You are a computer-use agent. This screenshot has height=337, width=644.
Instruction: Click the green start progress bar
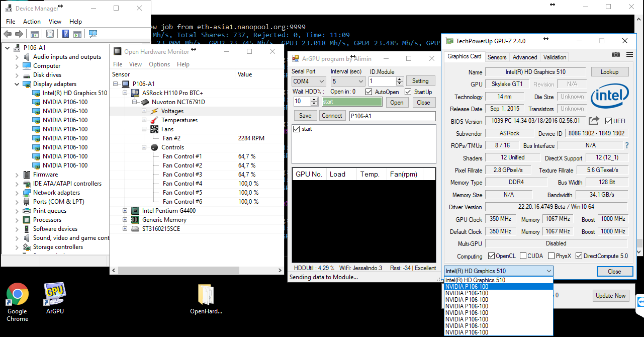point(351,102)
